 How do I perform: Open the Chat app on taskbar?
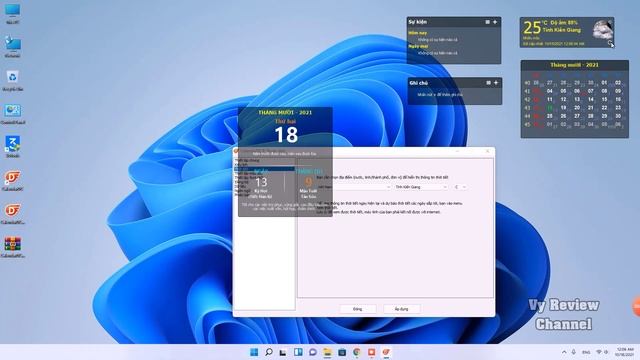click(x=313, y=352)
